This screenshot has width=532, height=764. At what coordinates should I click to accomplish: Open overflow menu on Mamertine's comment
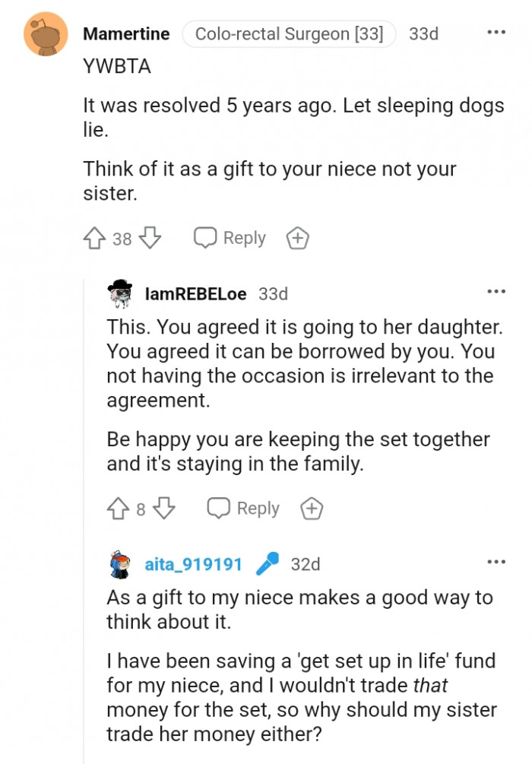click(496, 31)
